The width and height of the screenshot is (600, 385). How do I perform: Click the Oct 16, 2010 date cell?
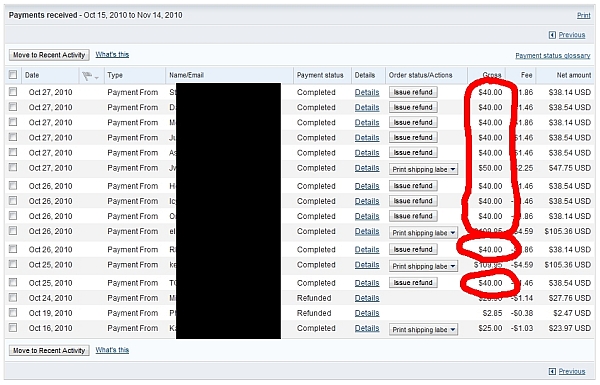point(50,328)
